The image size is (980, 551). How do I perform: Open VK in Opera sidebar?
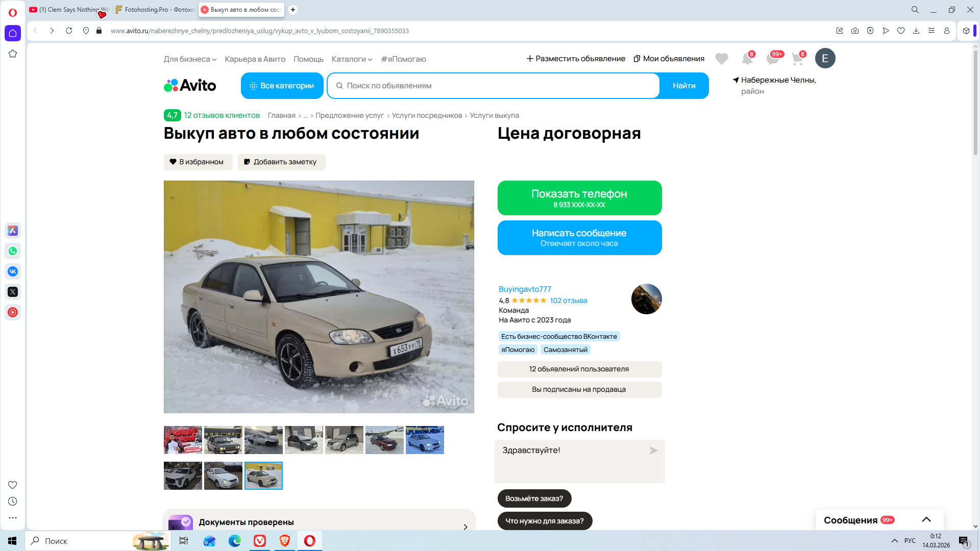(13, 271)
